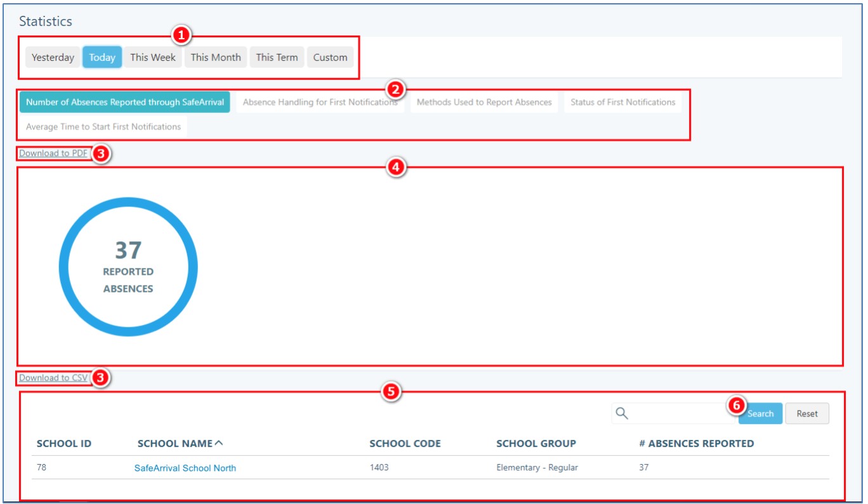Open Number of Absences Reported through SafeArrival tab

[x=124, y=102]
